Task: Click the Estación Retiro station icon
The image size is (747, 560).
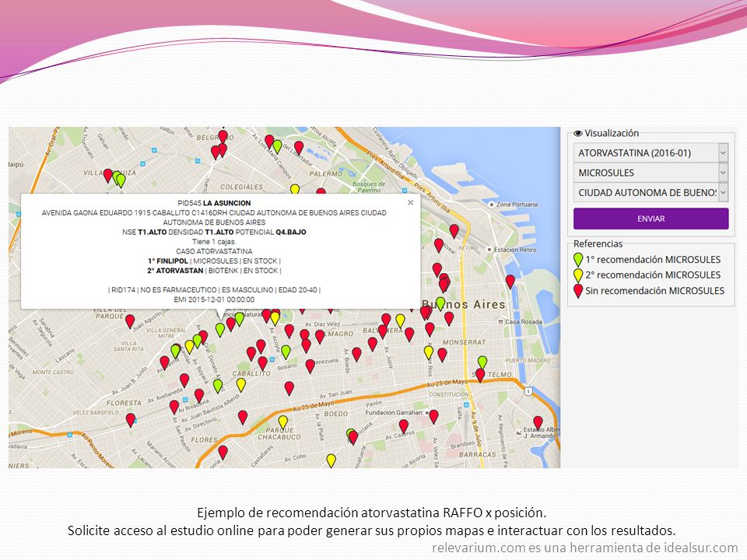Action: [x=489, y=250]
